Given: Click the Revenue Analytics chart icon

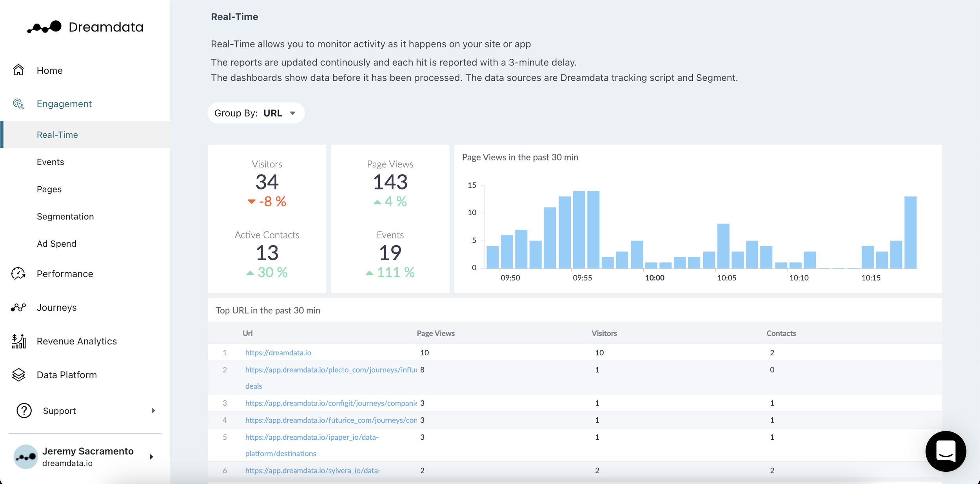Looking at the screenshot, I should (18, 341).
